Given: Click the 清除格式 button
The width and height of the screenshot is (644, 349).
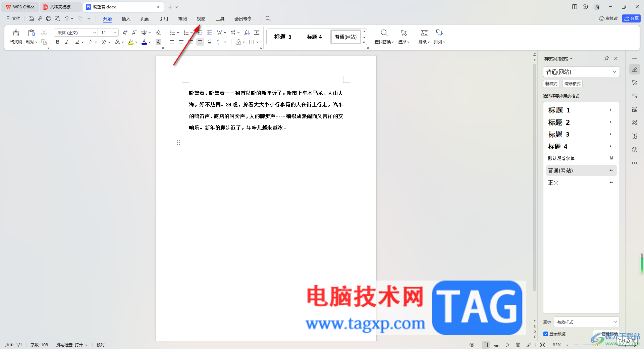Looking at the screenshot, I should (572, 84).
